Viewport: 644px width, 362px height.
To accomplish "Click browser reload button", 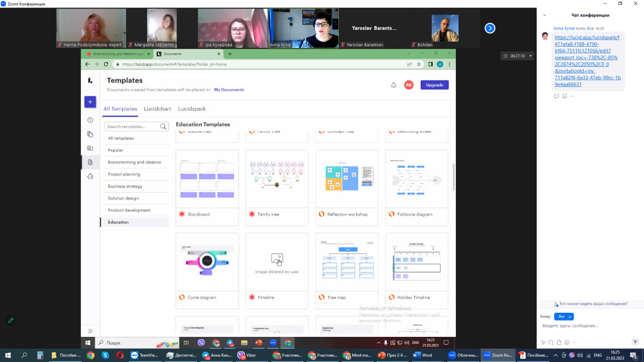I will [x=106, y=64].
